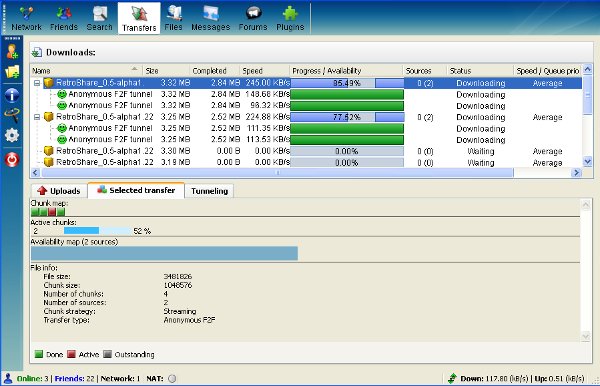Click the Downloads header icon
Screen dimensions: 600x386
pos(37,52)
